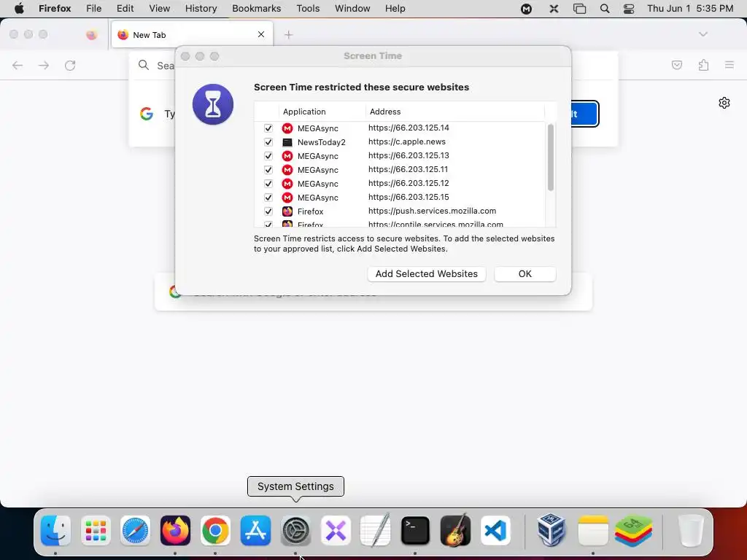Screen dimensions: 747x560
Task: Open the History menu
Action: pyautogui.click(x=201, y=9)
